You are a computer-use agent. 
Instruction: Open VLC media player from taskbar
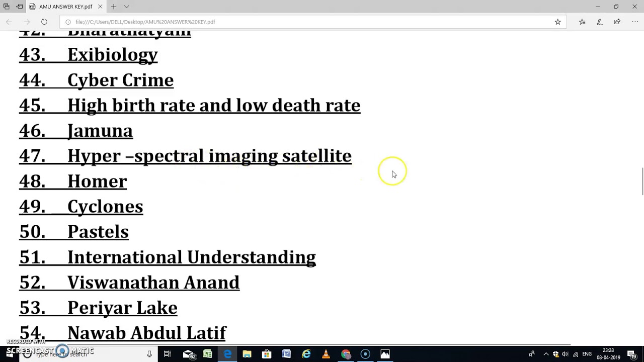point(326,354)
